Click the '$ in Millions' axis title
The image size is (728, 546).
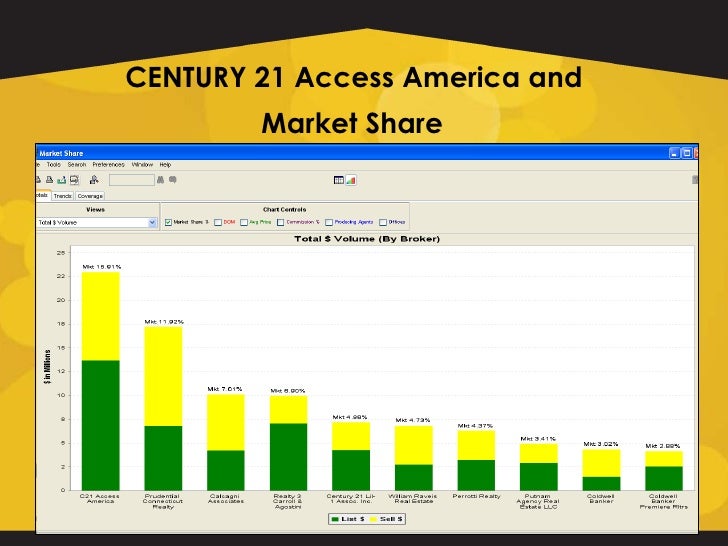47,366
